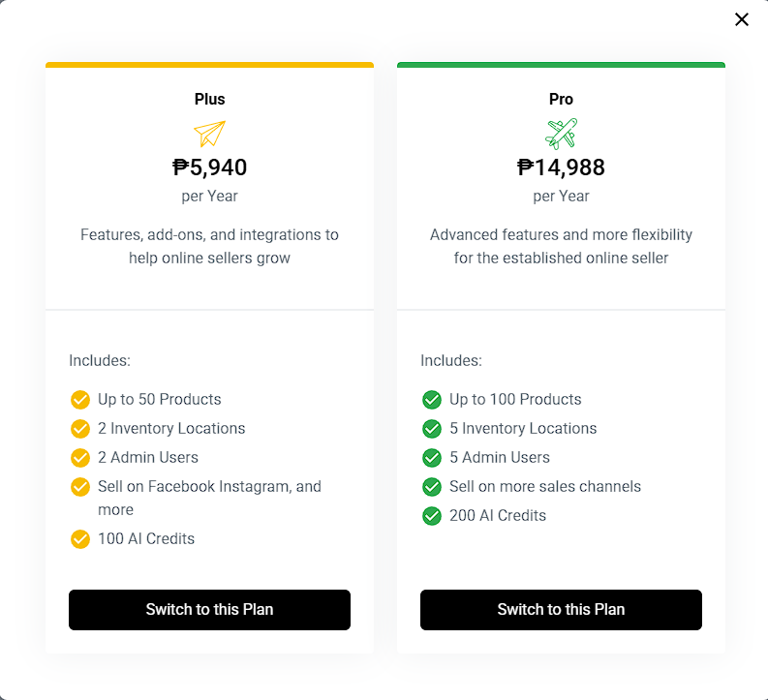768x700 pixels.
Task: Click the green Pro plan top bar
Action: click(x=561, y=65)
